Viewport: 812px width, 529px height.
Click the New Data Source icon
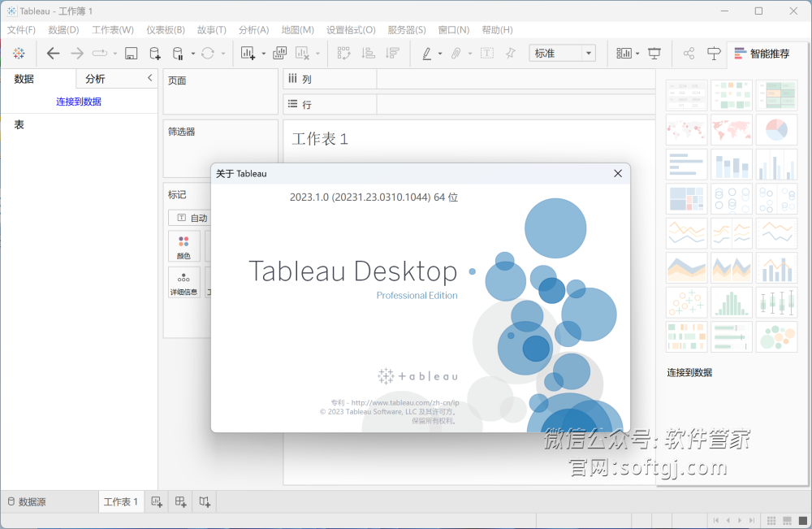tap(156, 53)
